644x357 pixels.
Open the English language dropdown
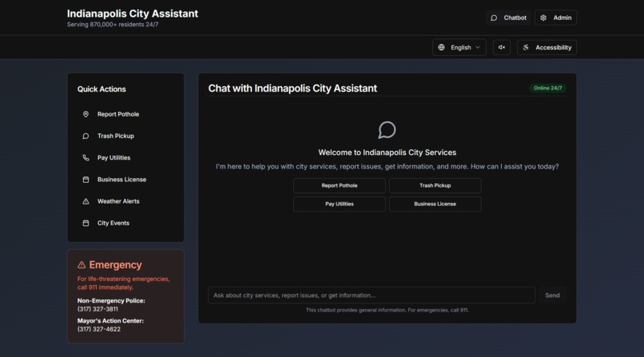click(x=459, y=47)
